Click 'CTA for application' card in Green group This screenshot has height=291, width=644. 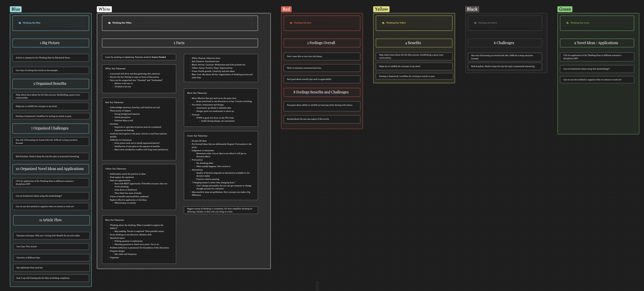pos(597,57)
